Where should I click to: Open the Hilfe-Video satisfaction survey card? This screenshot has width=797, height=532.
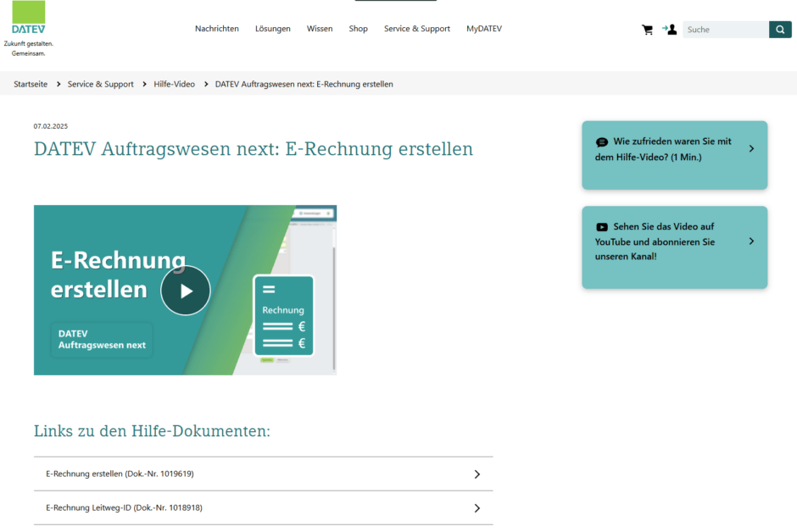675,155
